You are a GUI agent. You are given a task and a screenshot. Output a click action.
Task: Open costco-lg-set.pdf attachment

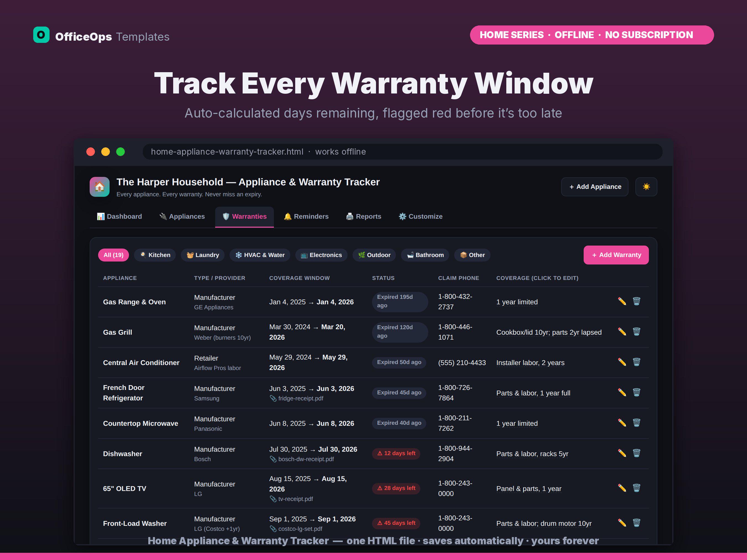296,528
